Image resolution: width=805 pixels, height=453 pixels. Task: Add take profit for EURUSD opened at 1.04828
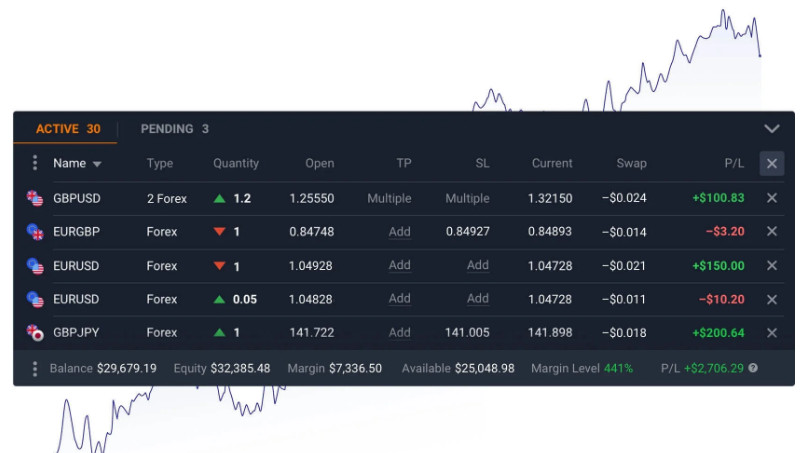click(x=399, y=298)
